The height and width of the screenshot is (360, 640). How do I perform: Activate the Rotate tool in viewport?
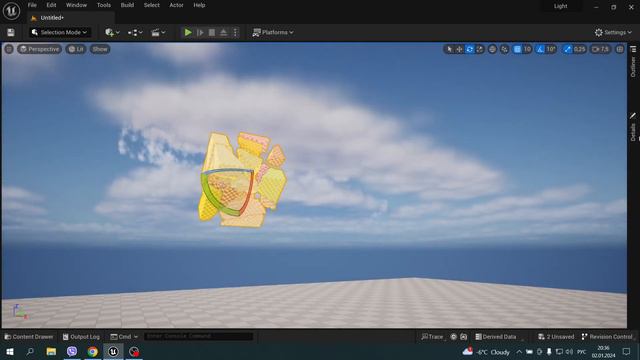(469, 49)
